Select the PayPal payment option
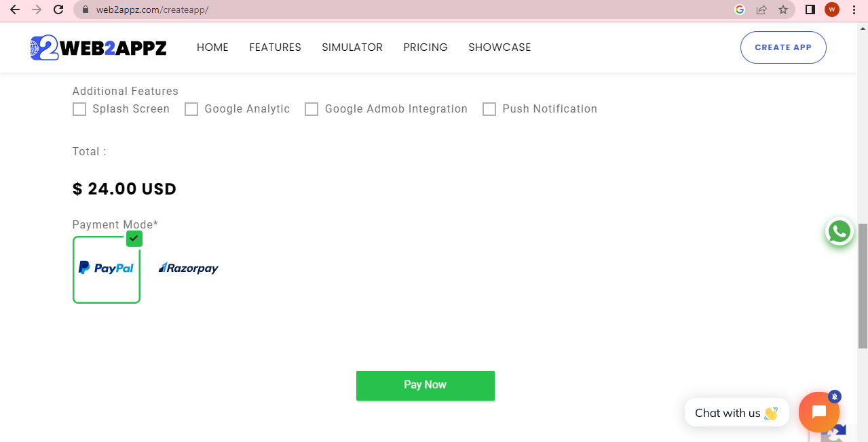This screenshot has width=868, height=442. click(106, 268)
